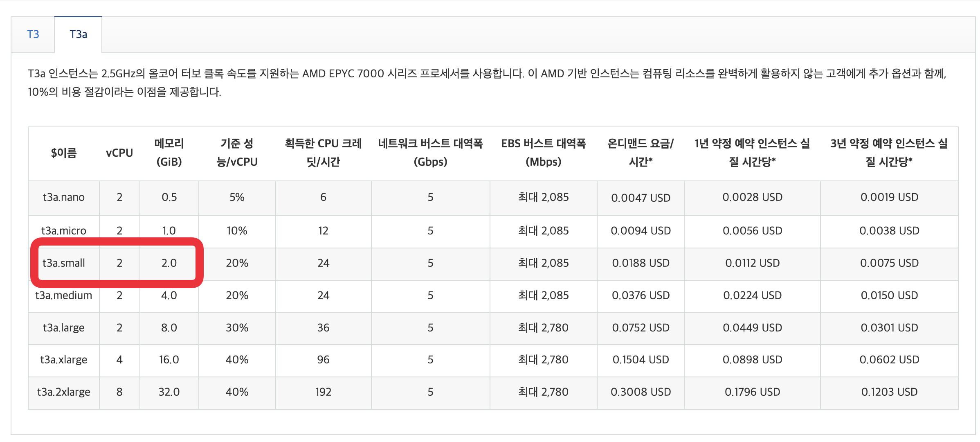Switch to the T3 tab
The height and width of the screenshot is (442, 980).
tap(33, 34)
